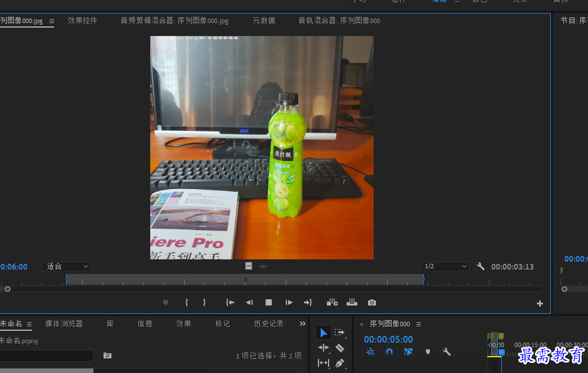
Task: Open the 库 tab
Action: 110,323
